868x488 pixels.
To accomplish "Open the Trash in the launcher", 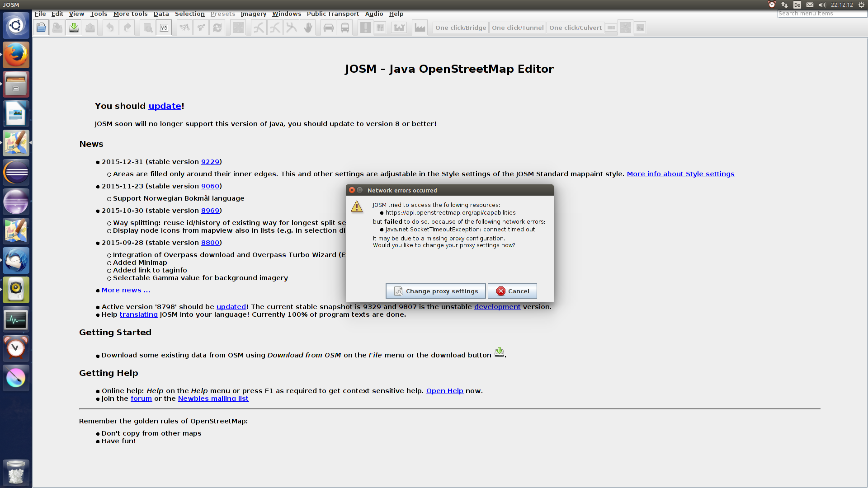I will point(16,473).
